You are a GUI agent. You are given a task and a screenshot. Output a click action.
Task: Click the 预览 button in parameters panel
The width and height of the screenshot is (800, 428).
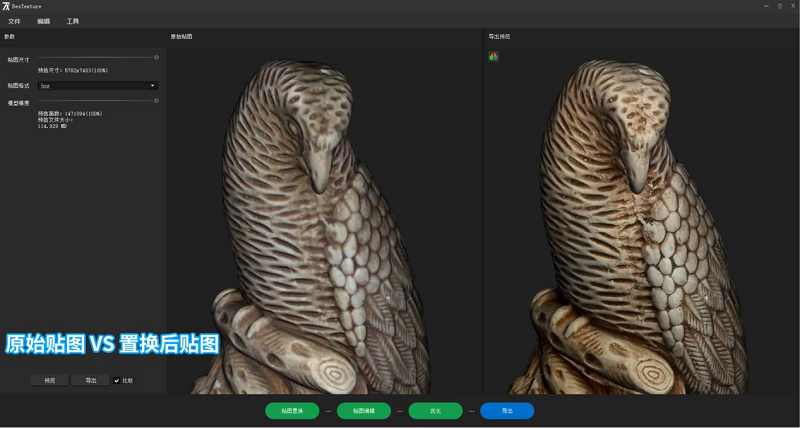tap(49, 381)
